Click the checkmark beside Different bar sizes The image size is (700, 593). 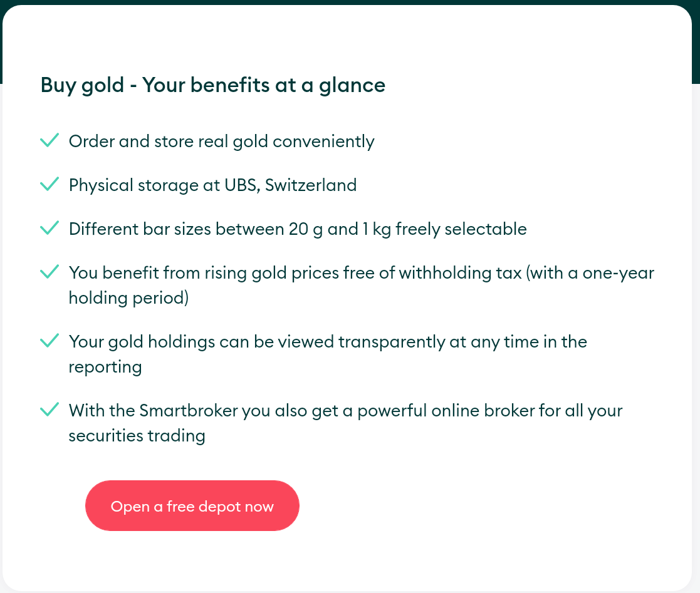[50, 227]
